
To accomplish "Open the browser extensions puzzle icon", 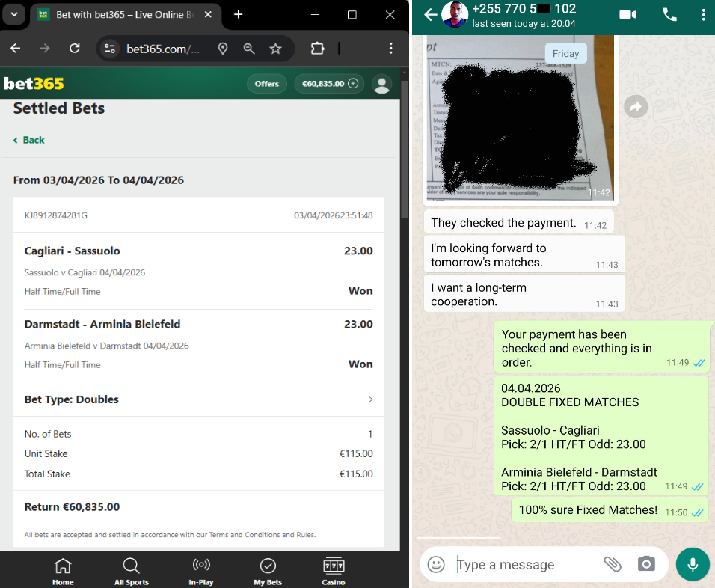I will coord(317,49).
